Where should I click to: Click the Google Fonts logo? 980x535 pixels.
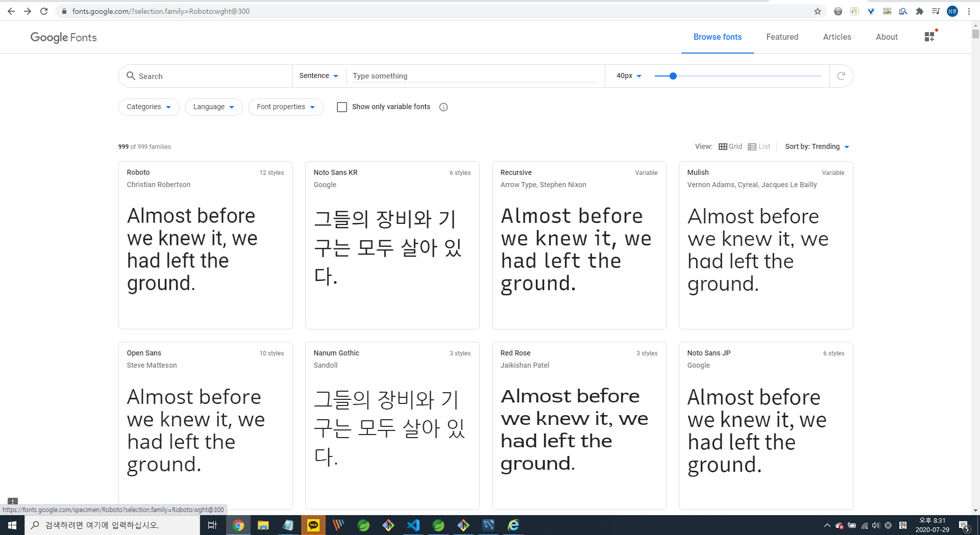(x=63, y=37)
